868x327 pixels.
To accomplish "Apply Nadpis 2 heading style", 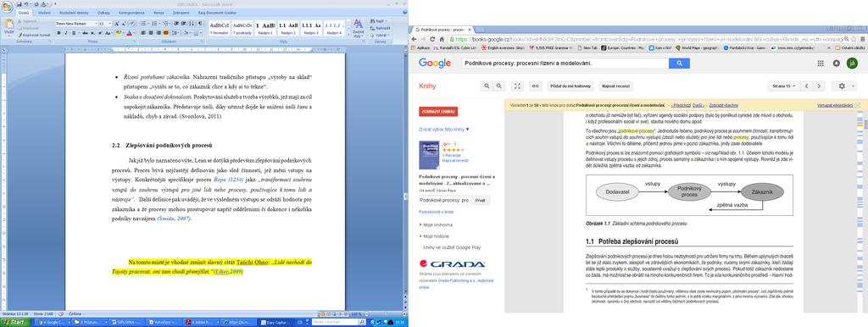I will pos(288,28).
